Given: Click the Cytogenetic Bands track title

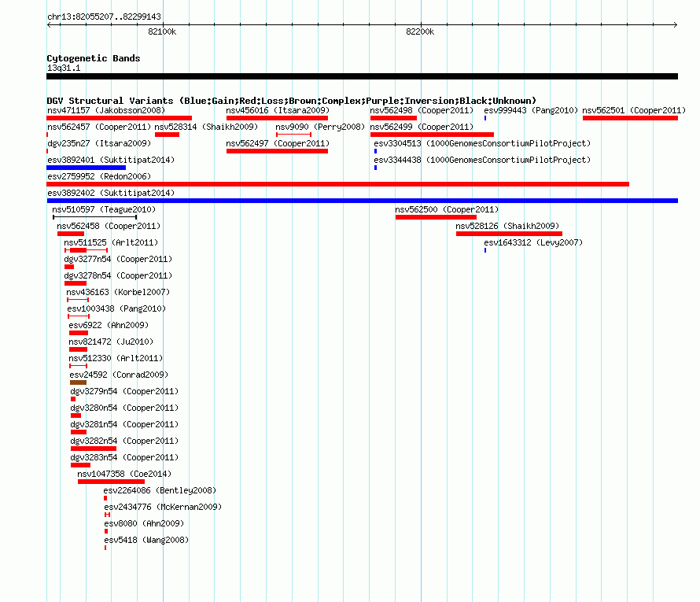Looking at the screenshot, I should pyautogui.click(x=94, y=58).
